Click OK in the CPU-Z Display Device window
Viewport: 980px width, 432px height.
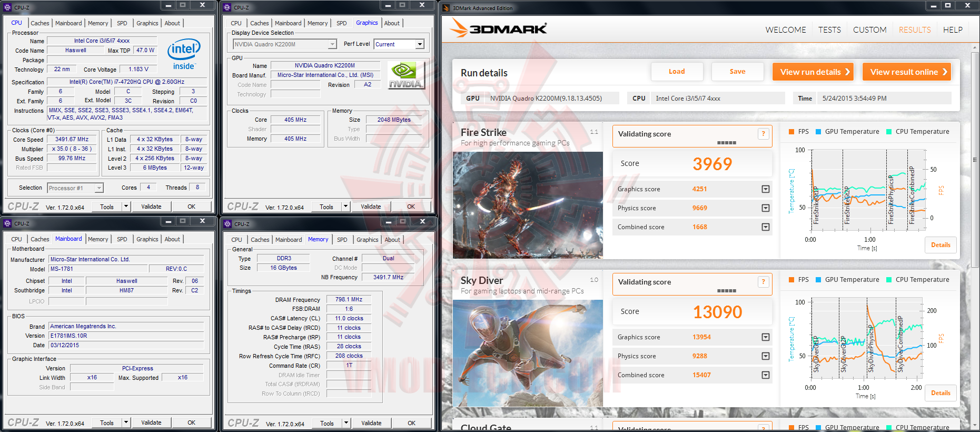(411, 207)
